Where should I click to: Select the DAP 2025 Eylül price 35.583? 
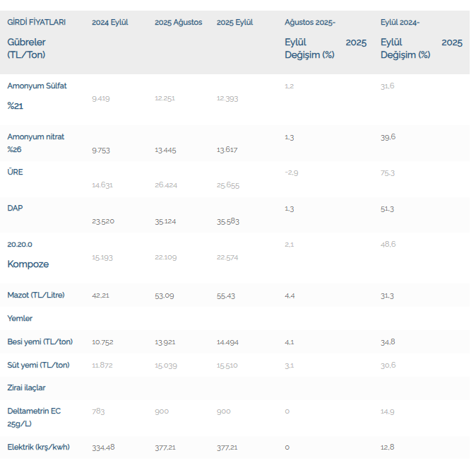227,221
